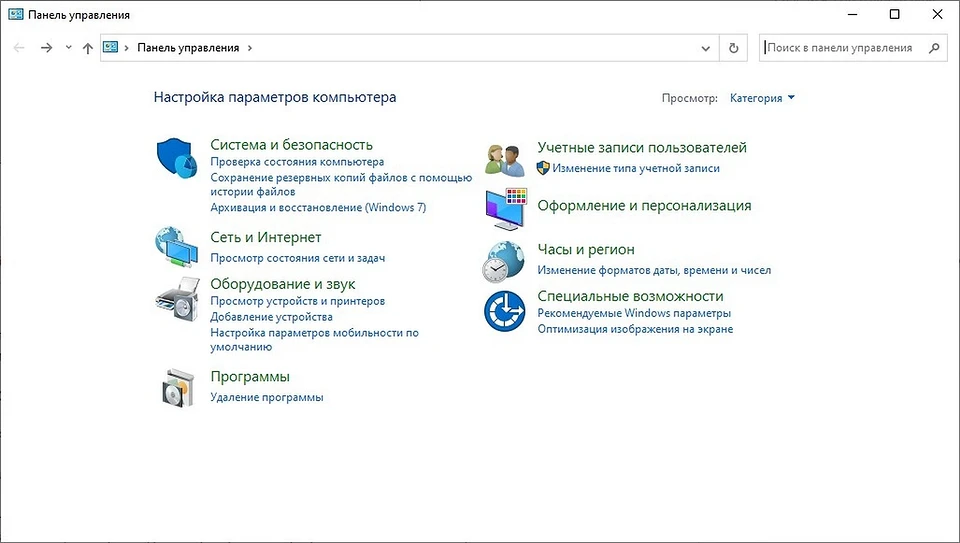
Task: Click Рекомендуемые Windows параметры link
Action: click(634, 313)
